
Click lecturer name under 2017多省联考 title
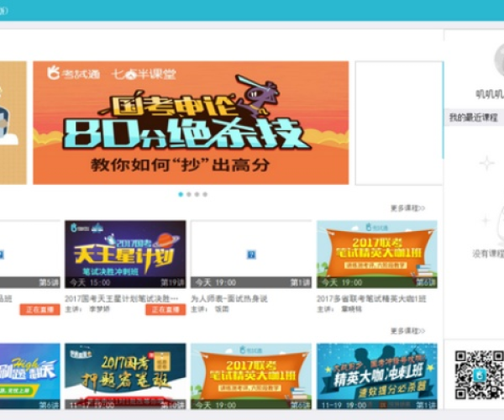coord(352,309)
